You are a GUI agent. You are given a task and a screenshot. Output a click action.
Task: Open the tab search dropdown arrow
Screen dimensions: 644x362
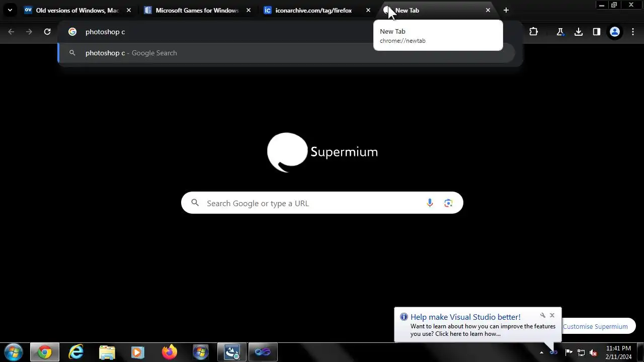point(10,10)
